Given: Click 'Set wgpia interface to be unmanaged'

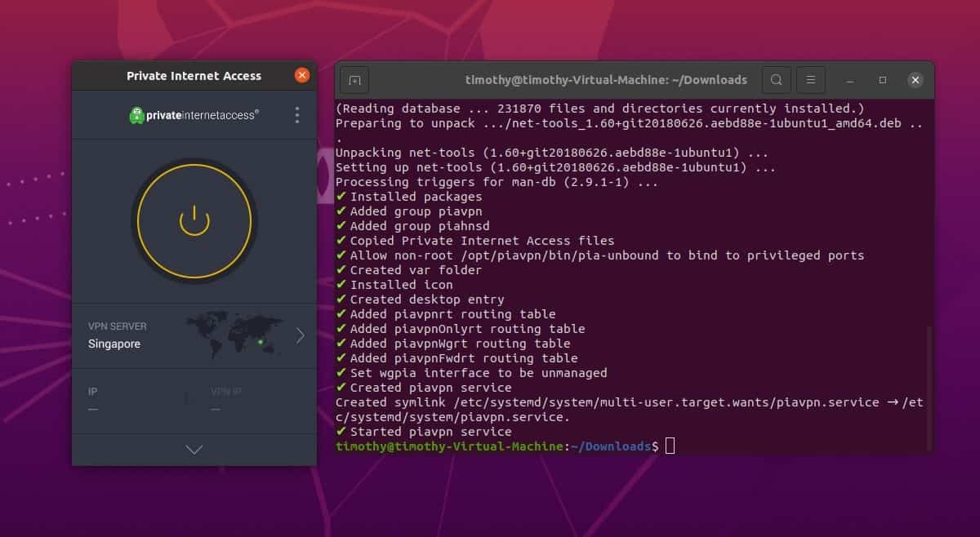Looking at the screenshot, I should (x=471, y=372).
